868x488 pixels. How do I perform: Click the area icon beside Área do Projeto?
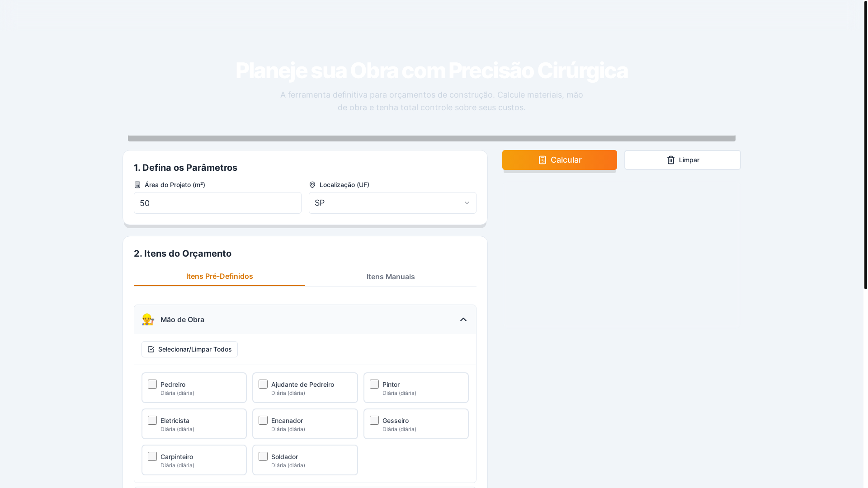137,185
